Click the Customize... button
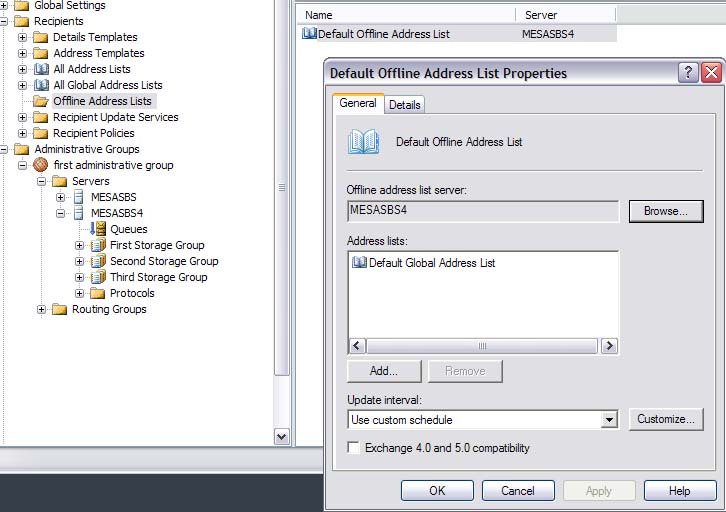The width and height of the screenshot is (726, 512). coord(666,419)
